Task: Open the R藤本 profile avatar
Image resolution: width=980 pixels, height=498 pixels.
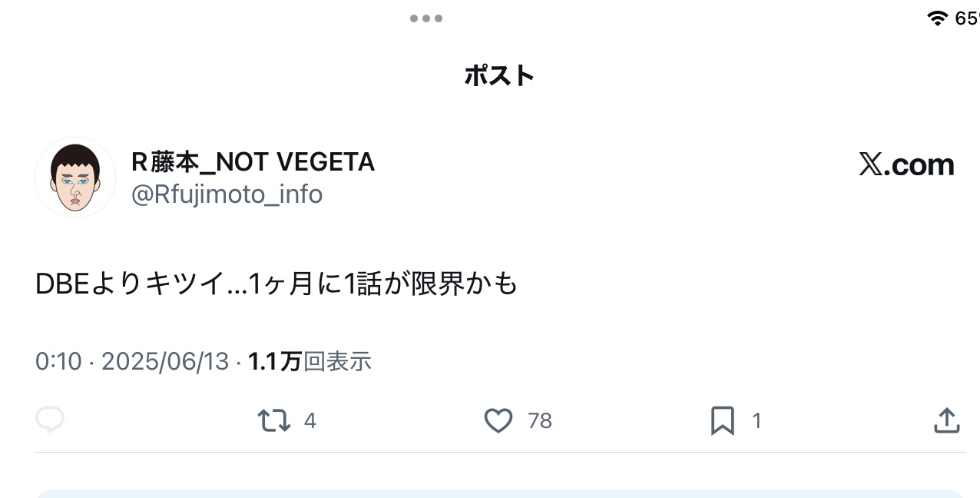Action: [75, 178]
